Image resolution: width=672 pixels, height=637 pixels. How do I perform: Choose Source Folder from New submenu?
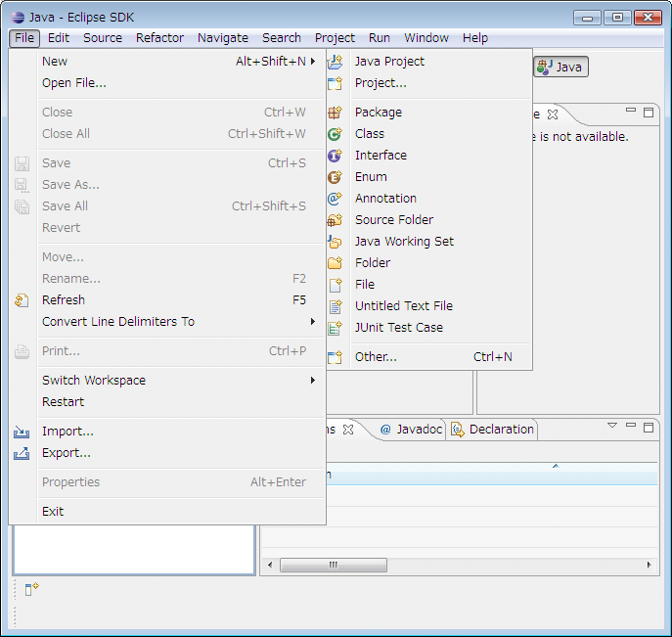tap(429, 220)
